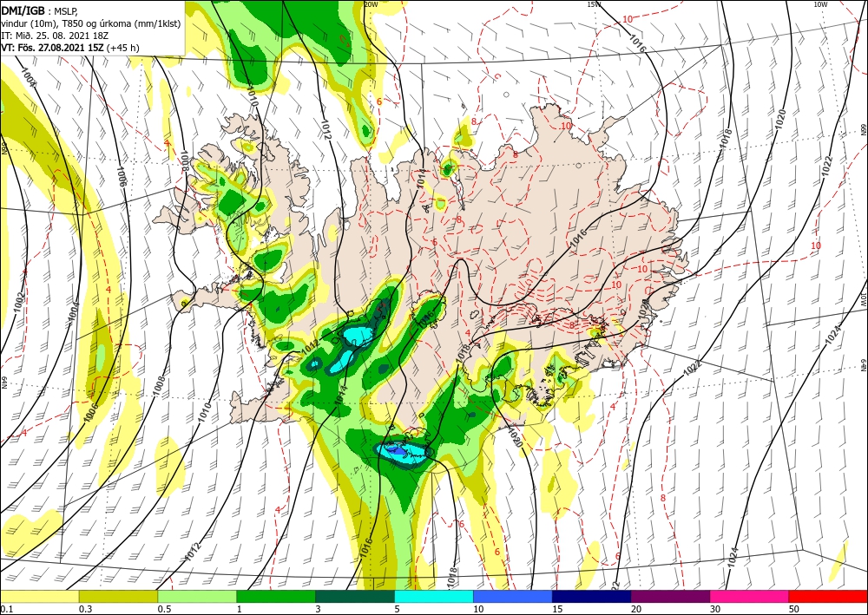Click the '15W' longitude label at the top

pyautogui.click(x=594, y=4)
